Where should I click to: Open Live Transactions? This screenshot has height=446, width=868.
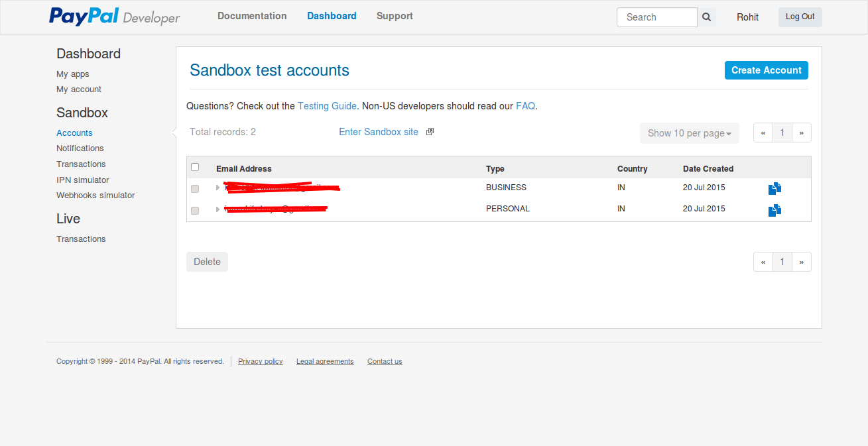[81, 239]
